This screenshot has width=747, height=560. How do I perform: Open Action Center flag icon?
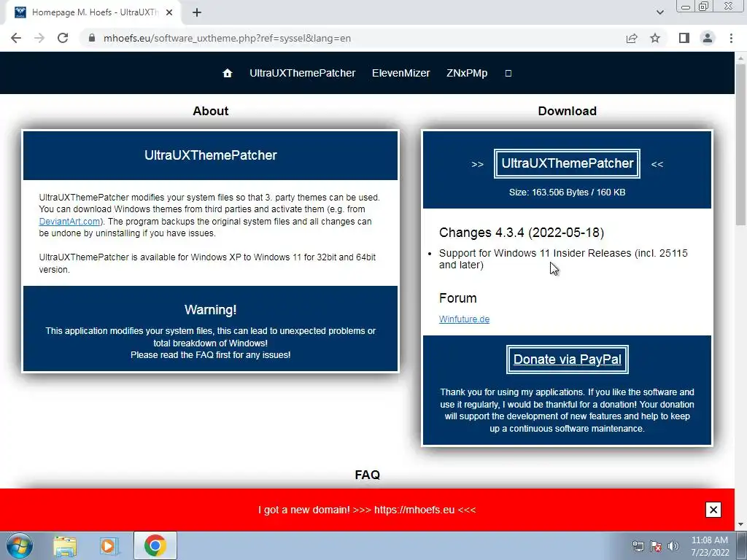click(x=656, y=546)
